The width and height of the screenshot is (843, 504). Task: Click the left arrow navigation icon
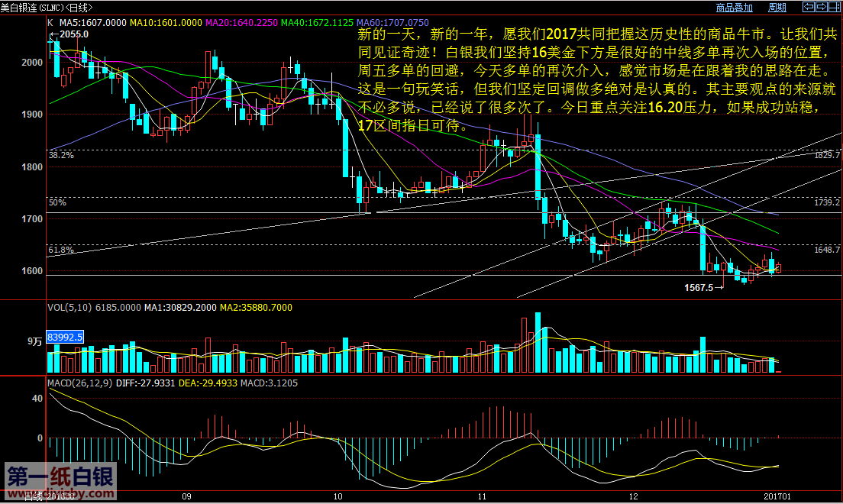(x=807, y=7)
